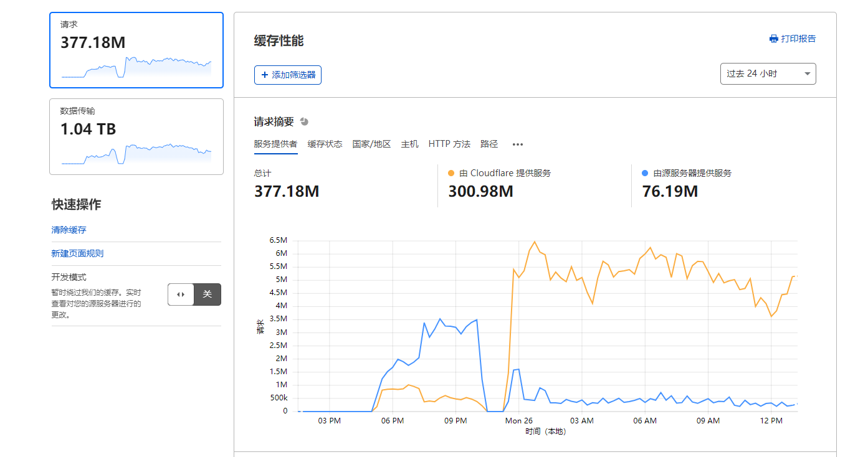This screenshot has height=457, width=868.
Task: Open the three-dot more tabs menu
Action: [517, 144]
